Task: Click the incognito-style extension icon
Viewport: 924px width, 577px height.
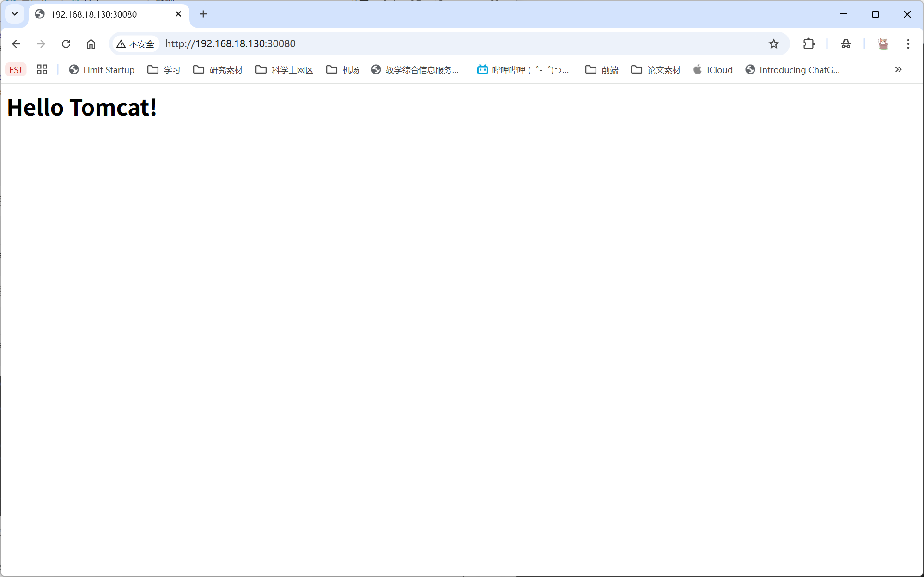Action: coord(845,44)
